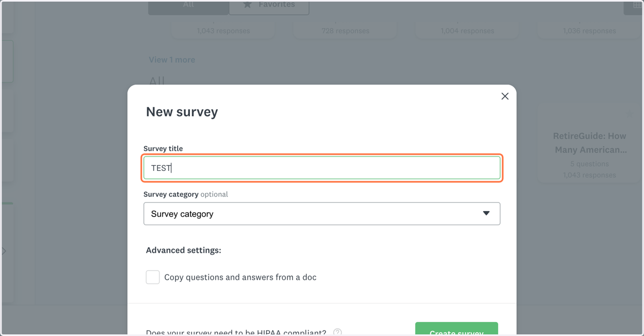This screenshot has height=336, width=644.
Task: Click the View 1 more link
Action: [x=172, y=59]
